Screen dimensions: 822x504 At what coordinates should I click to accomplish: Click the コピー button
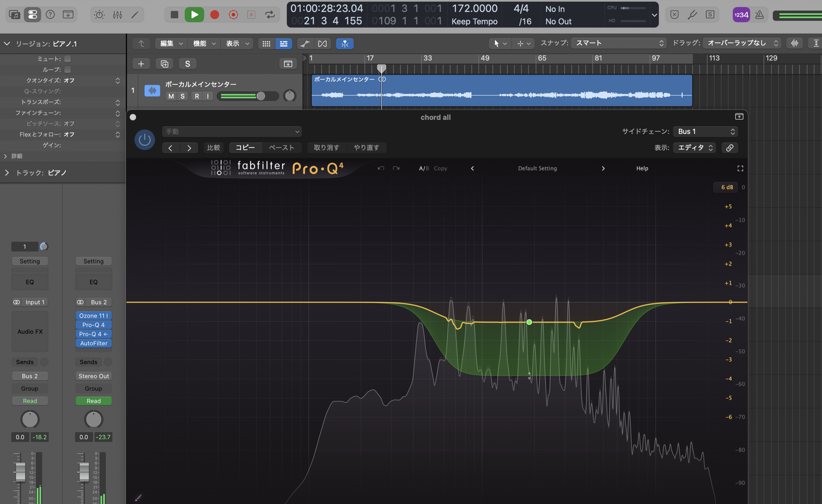click(x=245, y=147)
